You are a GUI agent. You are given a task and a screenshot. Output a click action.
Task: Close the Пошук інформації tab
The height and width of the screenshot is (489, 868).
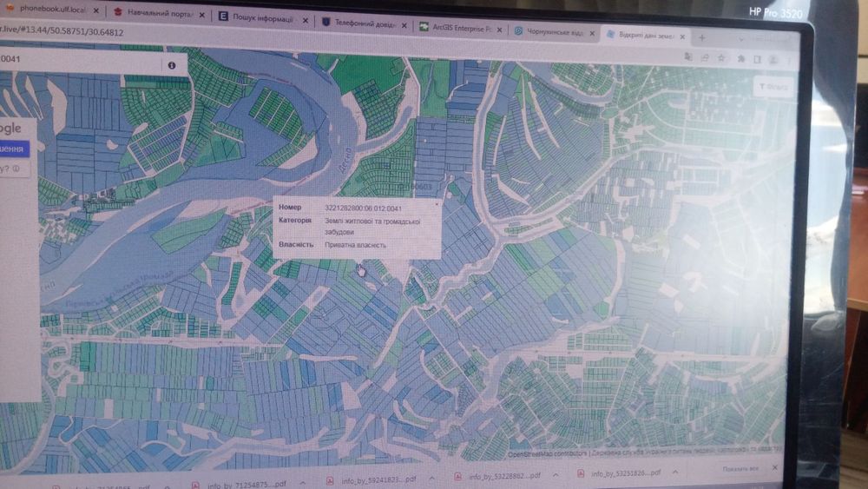pyautogui.click(x=305, y=21)
